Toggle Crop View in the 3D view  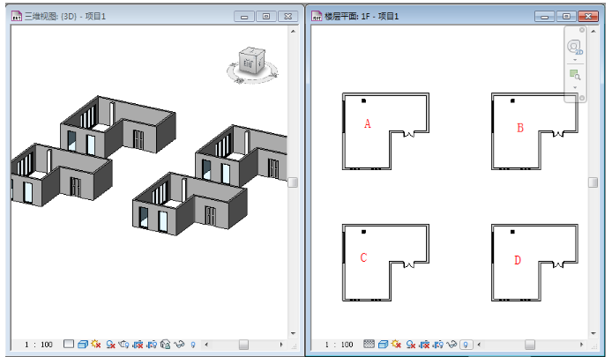click(x=138, y=344)
